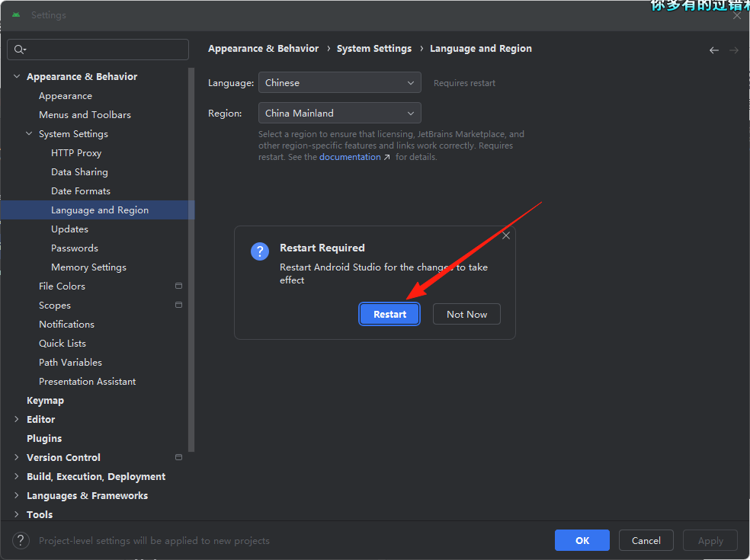Open Plugins settings
Image resolution: width=750 pixels, height=560 pixels.
[44, 439]
